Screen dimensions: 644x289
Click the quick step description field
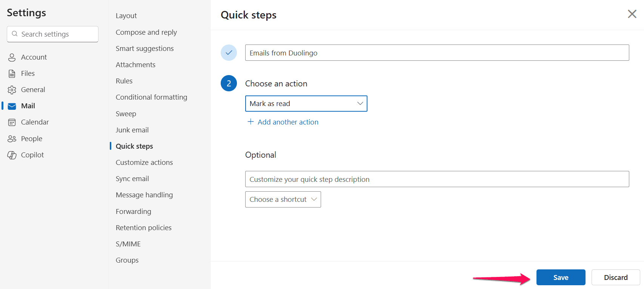coord(437,179)
